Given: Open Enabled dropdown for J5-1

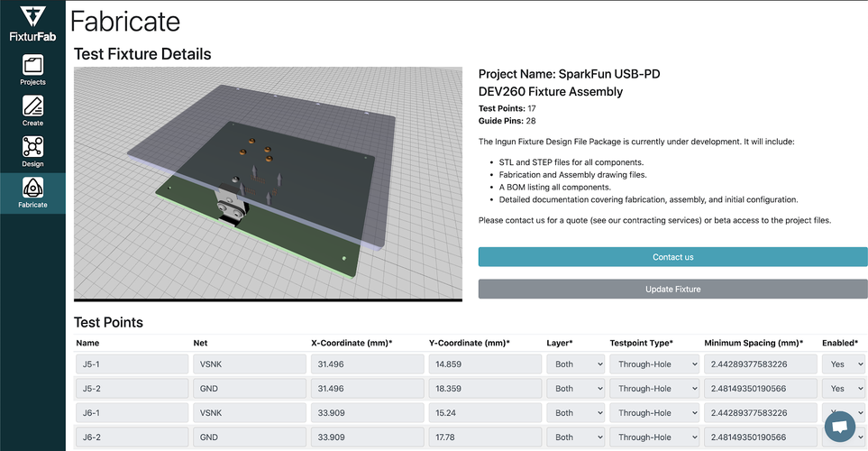Looking at the screenshot, I should coord(844,364).
